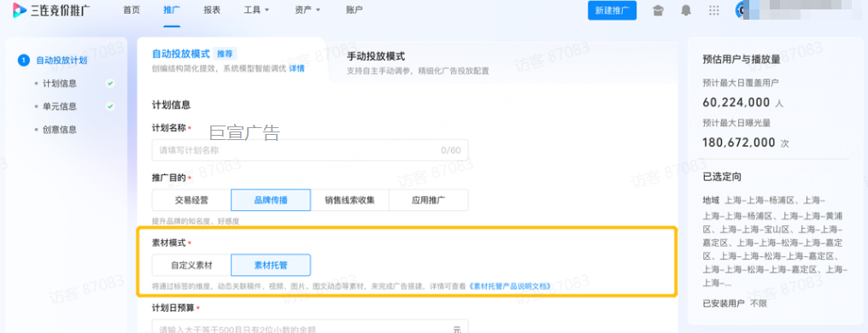
Task: Go to 首页 in top navigation
Action: (132, 10)
